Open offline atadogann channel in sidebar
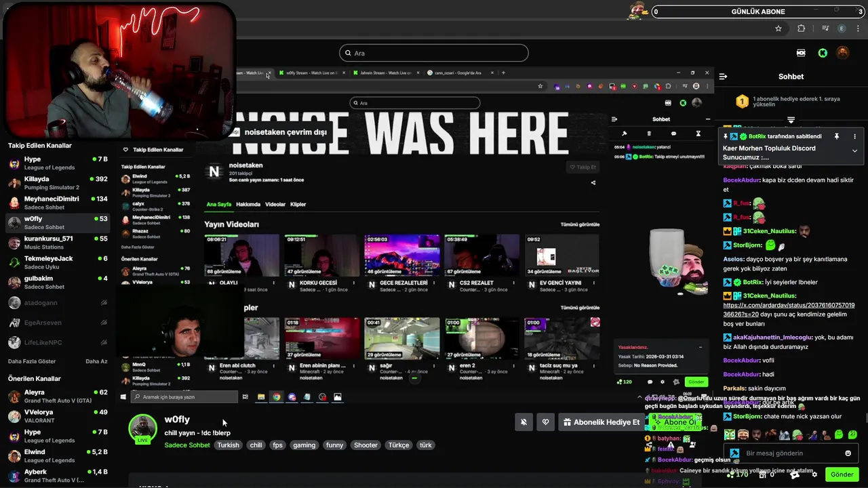The height and width of the screenshot is (488, 868). (58, 303)
